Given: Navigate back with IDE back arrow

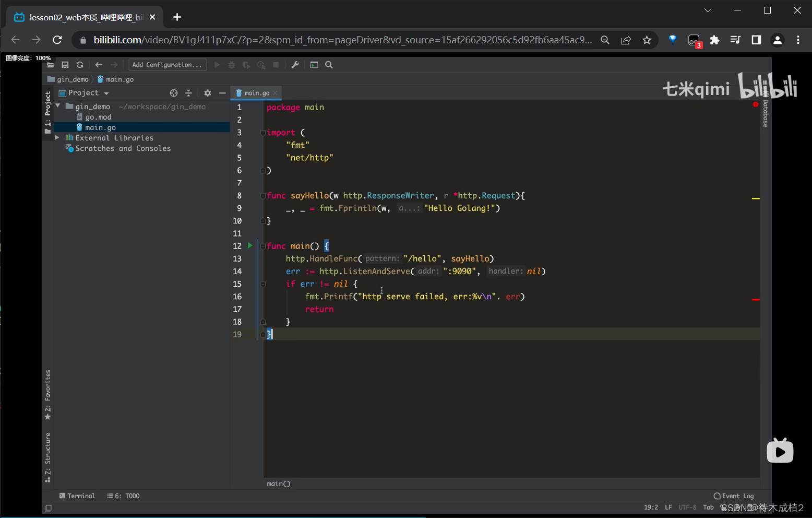Looking at the screenshot, I should pyautogui.click(x=99, y=65).
